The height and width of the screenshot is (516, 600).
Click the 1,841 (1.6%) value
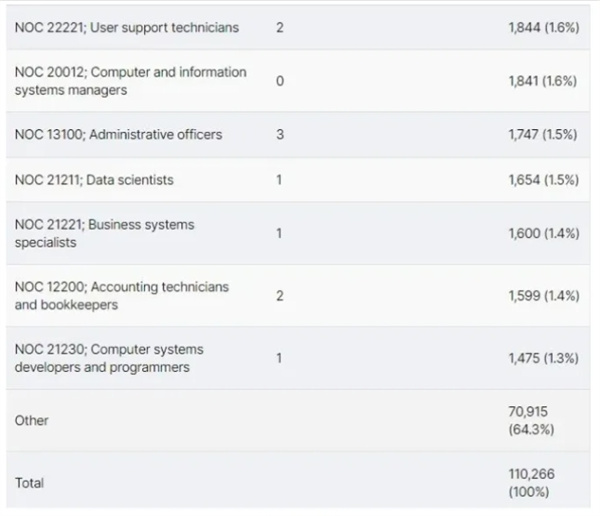[542, 81]
